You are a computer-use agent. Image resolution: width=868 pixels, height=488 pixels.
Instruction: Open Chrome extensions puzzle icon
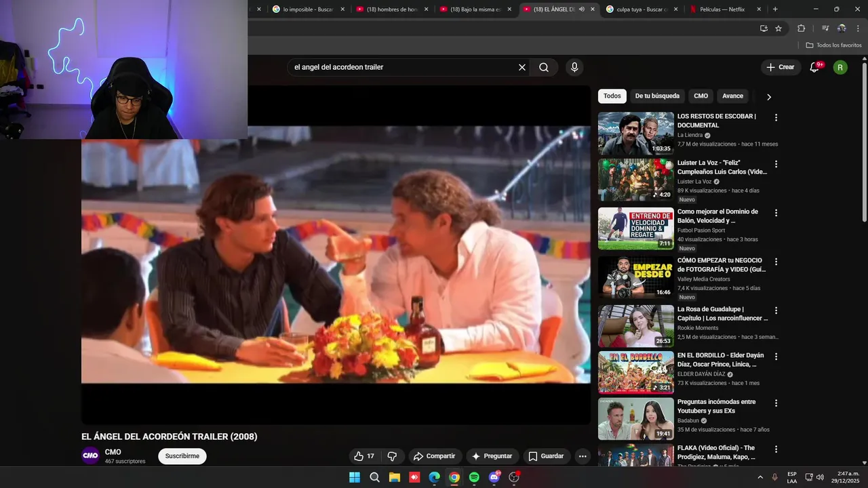801,28
